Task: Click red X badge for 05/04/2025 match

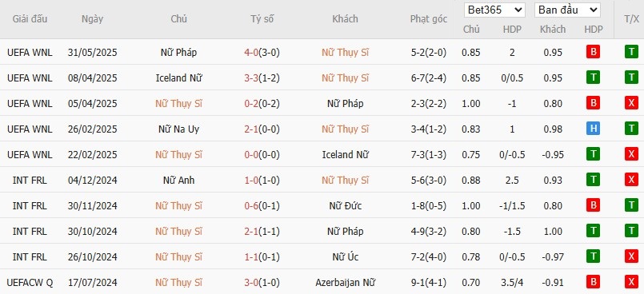Action: pyautogui.click(x=631, y=103)
